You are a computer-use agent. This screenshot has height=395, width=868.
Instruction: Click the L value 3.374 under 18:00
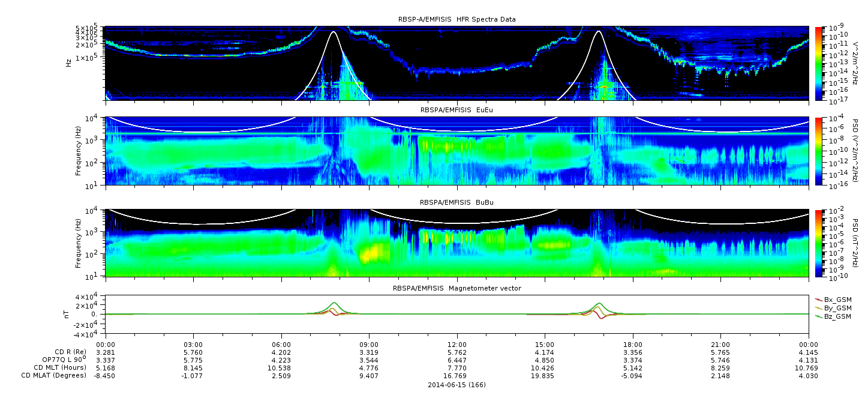coord(633,360)
